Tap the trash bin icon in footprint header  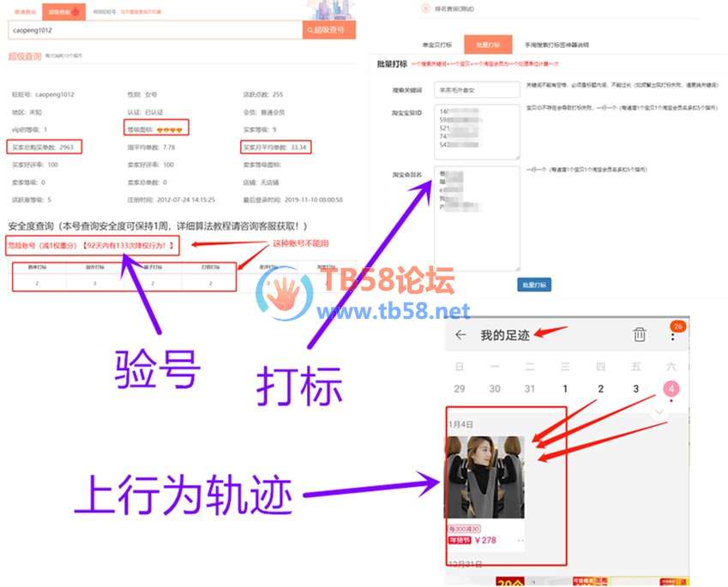click(640, 335)
